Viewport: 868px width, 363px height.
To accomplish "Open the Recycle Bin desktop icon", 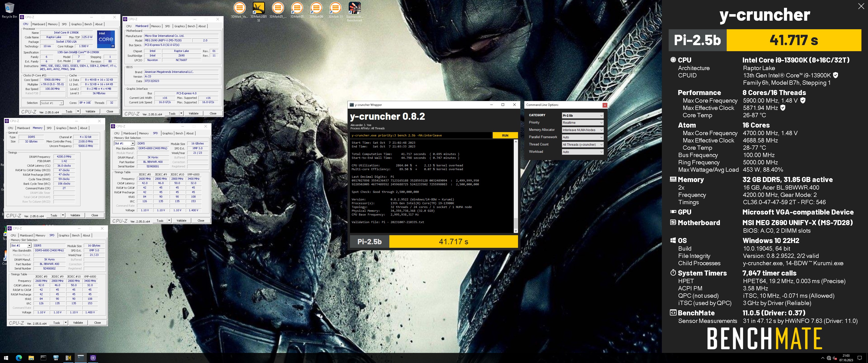I will pyautogui.click(x=9, y=10).
